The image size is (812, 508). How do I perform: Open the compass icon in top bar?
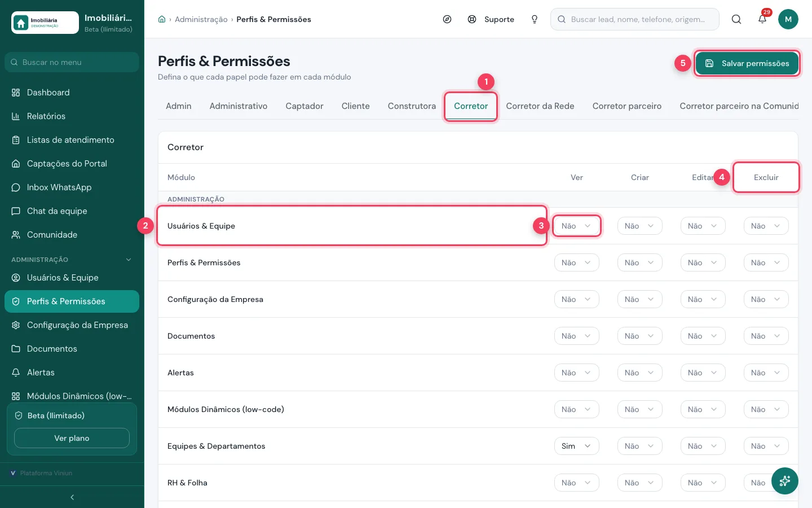click(447, 19)
